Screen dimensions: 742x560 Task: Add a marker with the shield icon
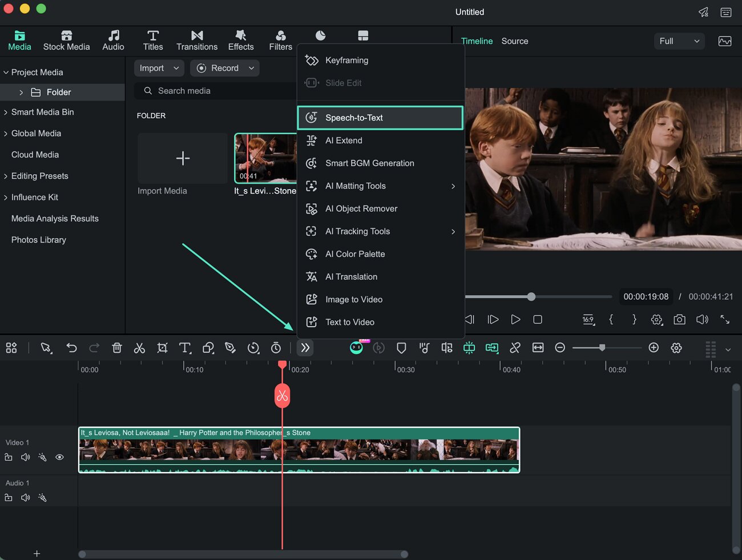tap(401, 348)
